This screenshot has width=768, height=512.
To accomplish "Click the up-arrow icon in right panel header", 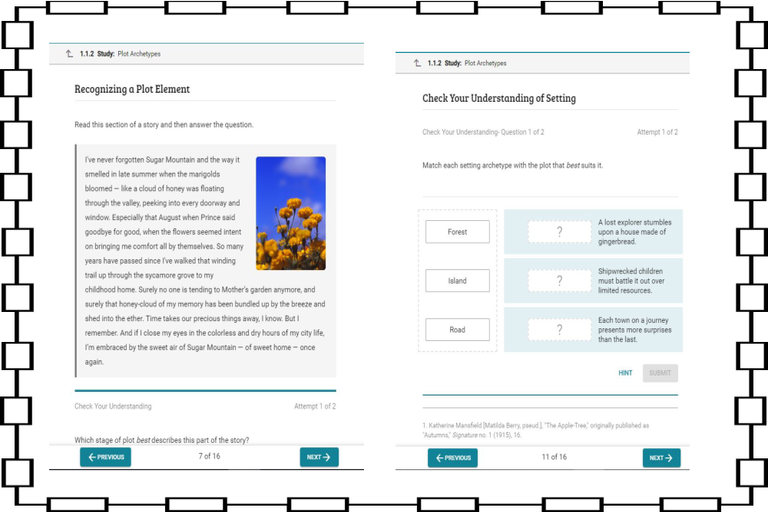I will 417,63.
